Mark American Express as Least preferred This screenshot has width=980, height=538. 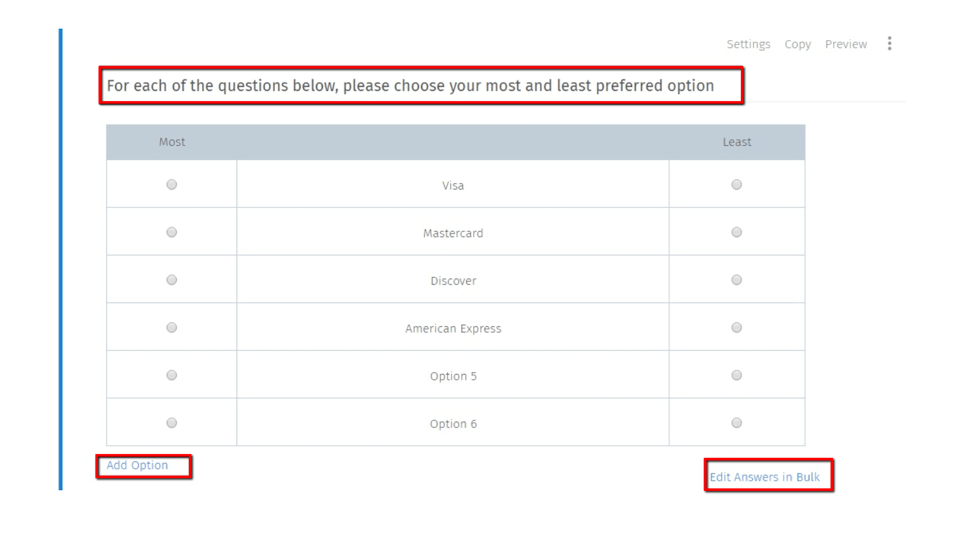click(736, 328)
